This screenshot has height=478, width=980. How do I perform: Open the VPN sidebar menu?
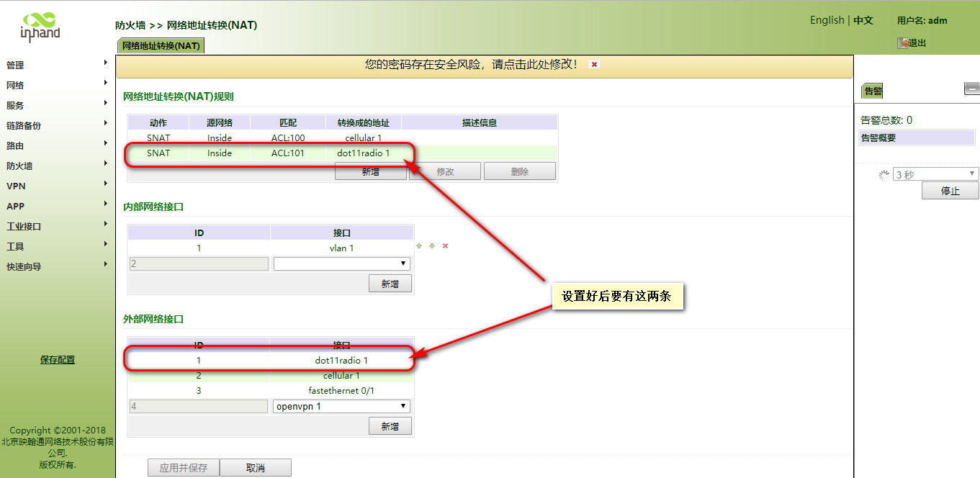click(16, 186)
